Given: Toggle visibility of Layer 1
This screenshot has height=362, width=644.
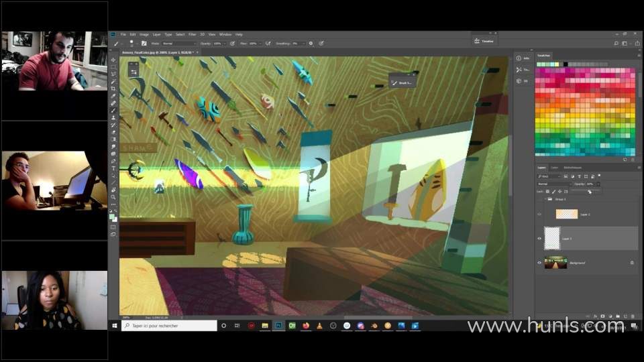Looking at the screenshot, I should 539,239.
